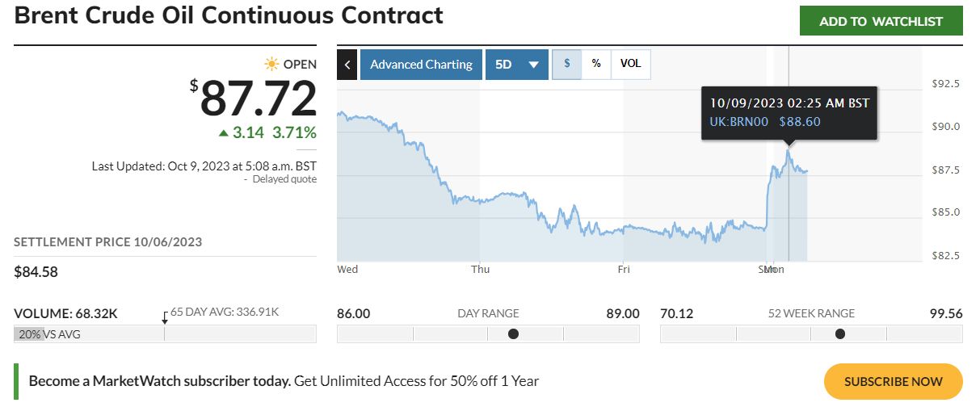Open the 5D time range dropdown
The image size is (980, 411).
517,65
